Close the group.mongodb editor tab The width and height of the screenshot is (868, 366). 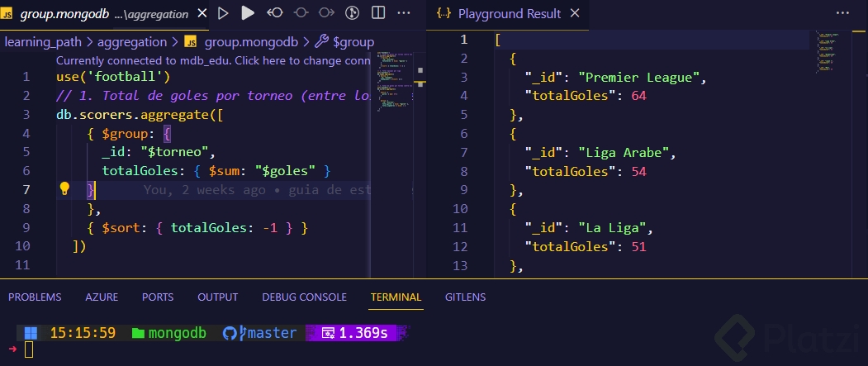tap(202, 13)
